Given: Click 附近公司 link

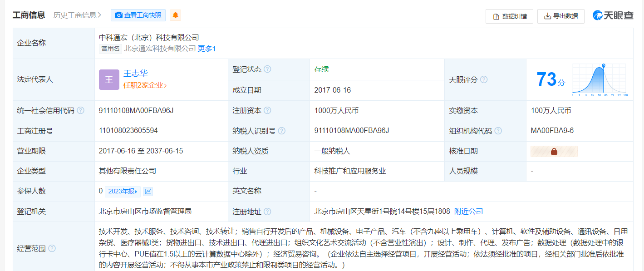Looking at the screenshot, I should coord(469,212).
